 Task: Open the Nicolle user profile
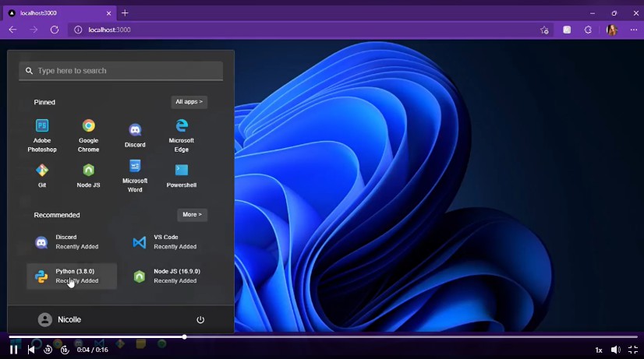click(59, 320)
